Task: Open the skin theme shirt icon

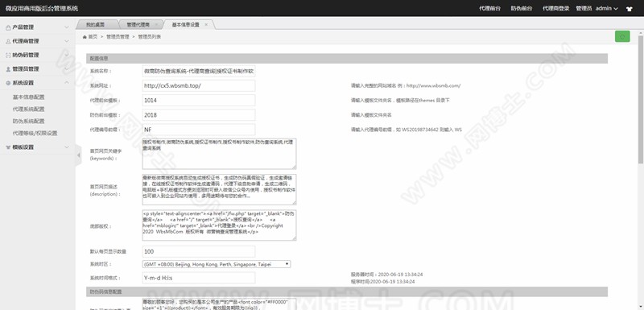Action: pos(630,9)
